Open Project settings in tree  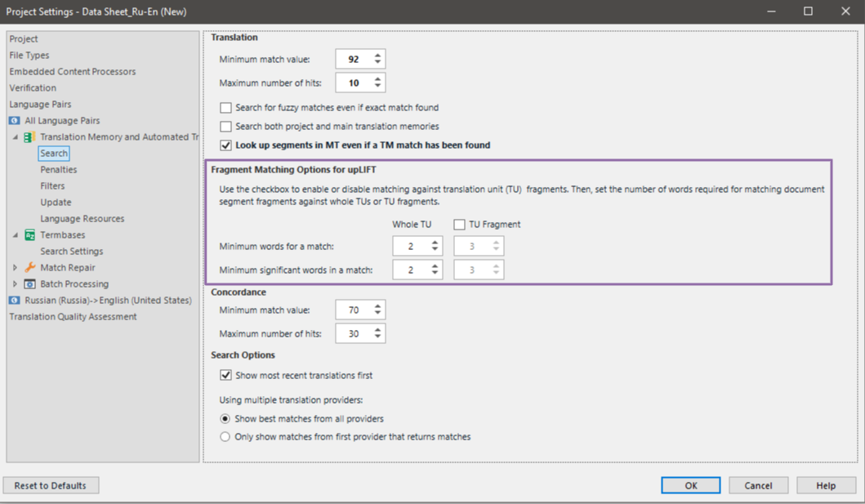24,38
